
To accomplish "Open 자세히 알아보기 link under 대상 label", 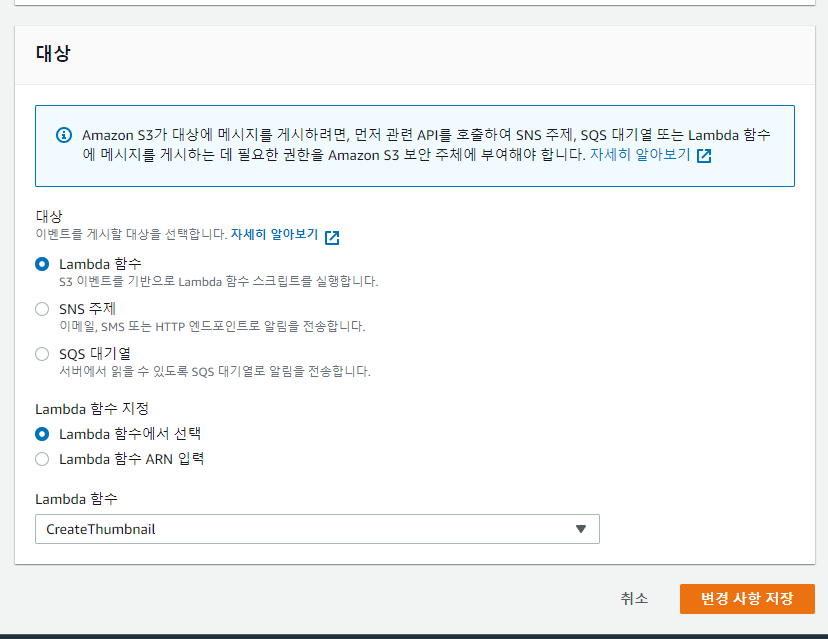I will point(275,234).
